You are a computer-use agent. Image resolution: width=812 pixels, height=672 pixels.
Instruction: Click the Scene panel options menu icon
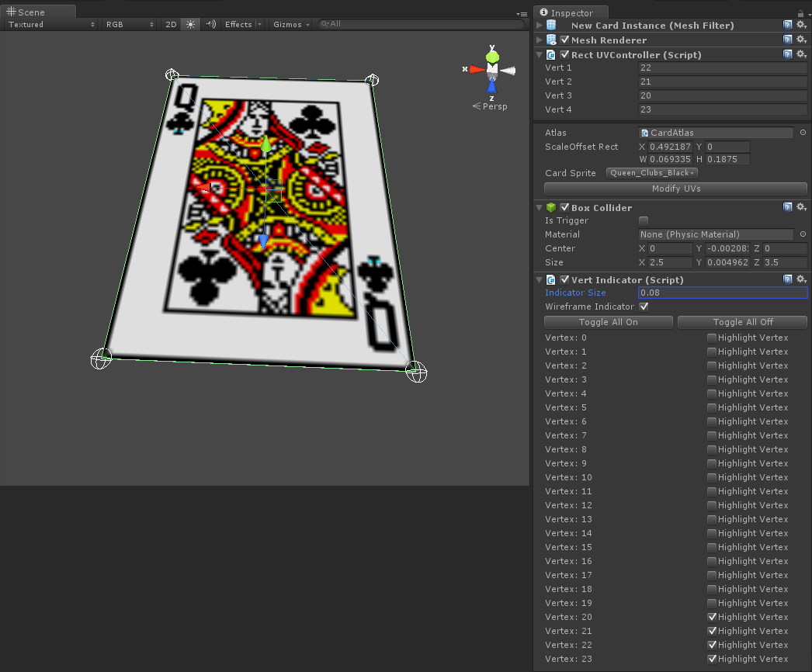(522, 14)
